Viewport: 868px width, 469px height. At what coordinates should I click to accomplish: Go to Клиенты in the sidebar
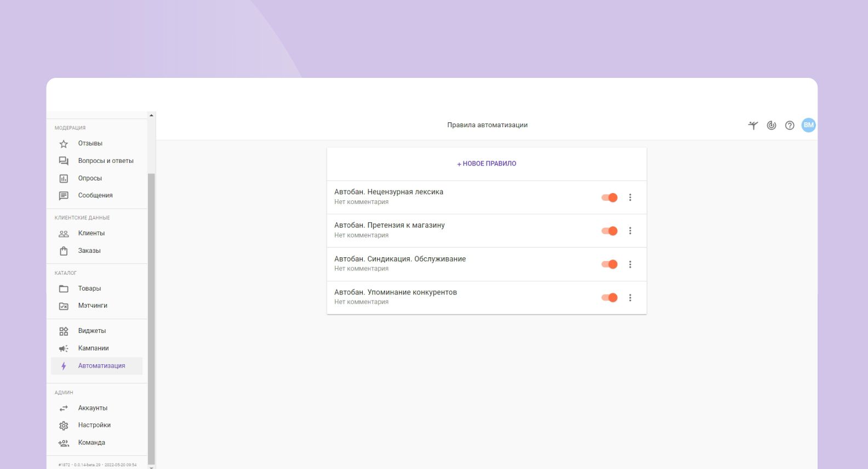point(91,233)
